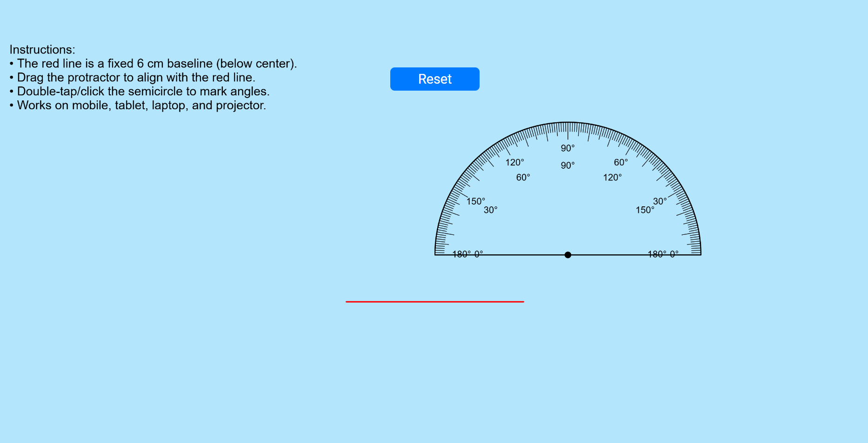Click the 30° label on protractor's left side
Screen dimensions: 868x443
(x=490, y=210)
